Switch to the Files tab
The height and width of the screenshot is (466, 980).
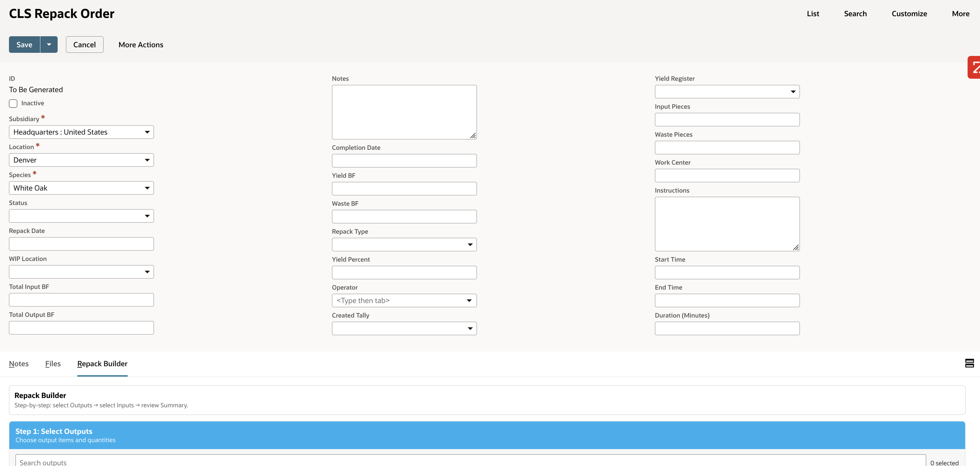click(x=53, y=364)
